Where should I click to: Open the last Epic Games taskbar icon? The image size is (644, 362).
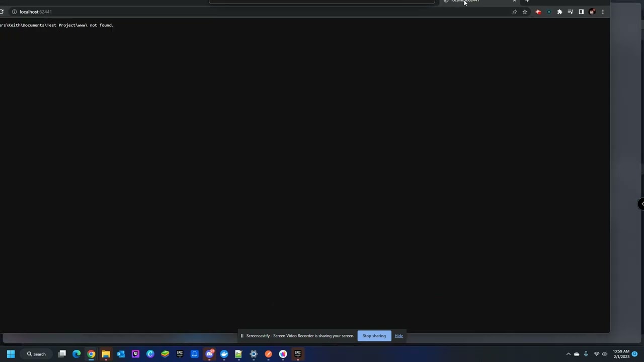pos(298,354)
